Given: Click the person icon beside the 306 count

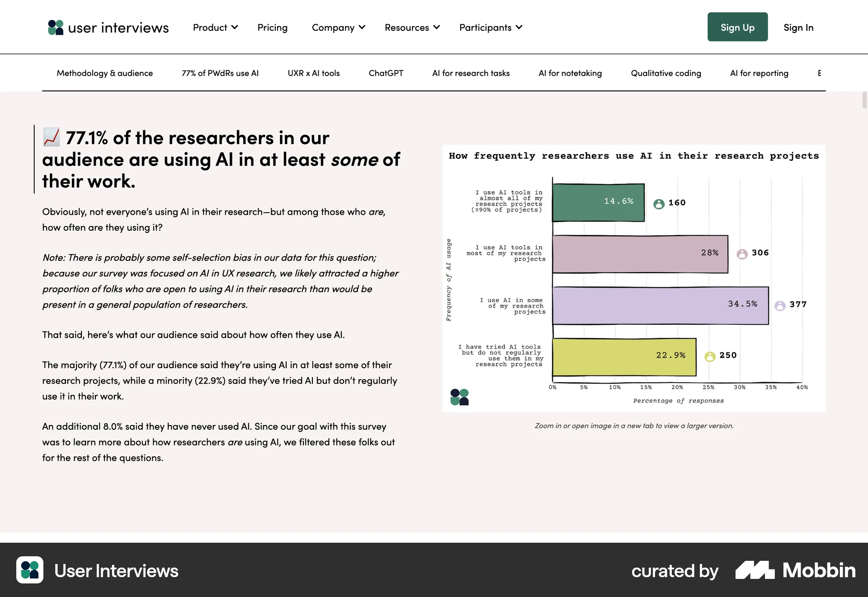Looking at the screenshot, I should (741, 254).
